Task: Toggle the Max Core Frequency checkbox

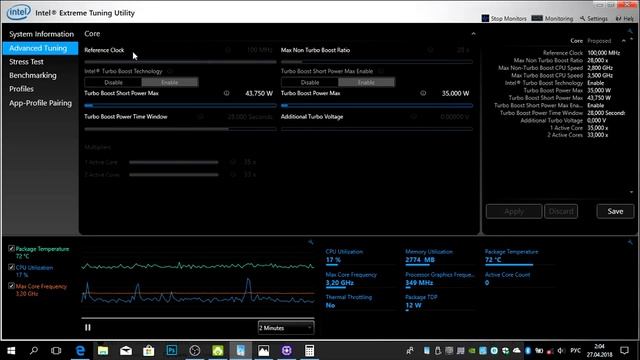Action: click(x=11, y=286)
